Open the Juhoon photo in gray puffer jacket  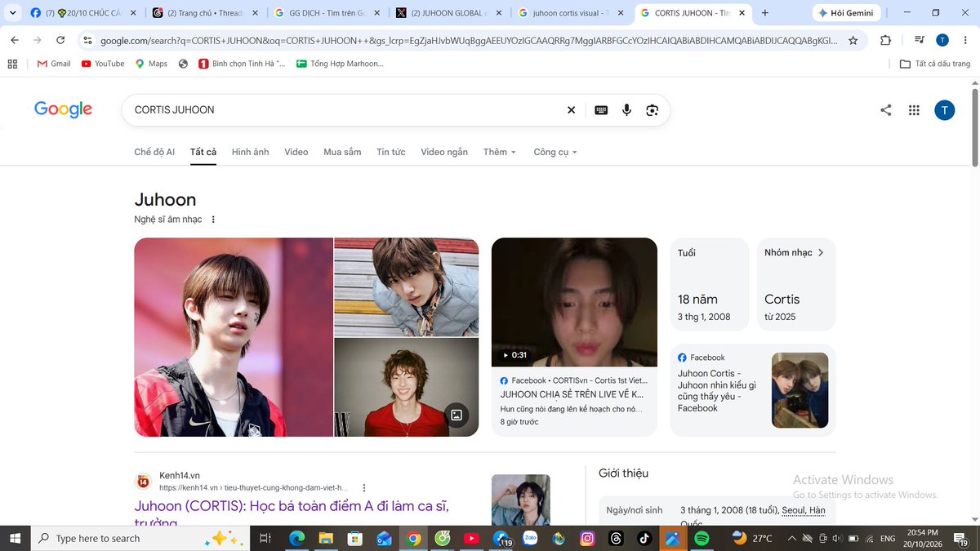407,287
